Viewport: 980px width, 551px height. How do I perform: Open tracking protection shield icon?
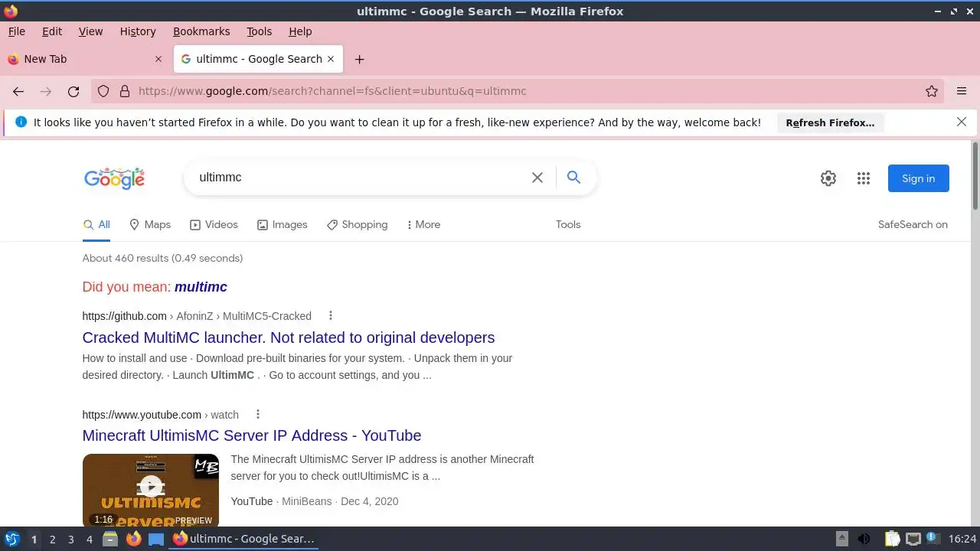coord(103,91)
